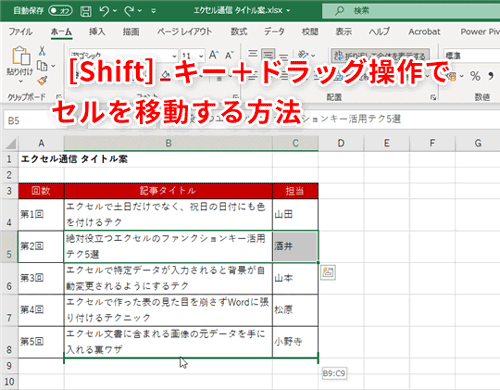Click the Paste Options icon beside table
The image size is (500, 390).
click(x=328, y=272)
